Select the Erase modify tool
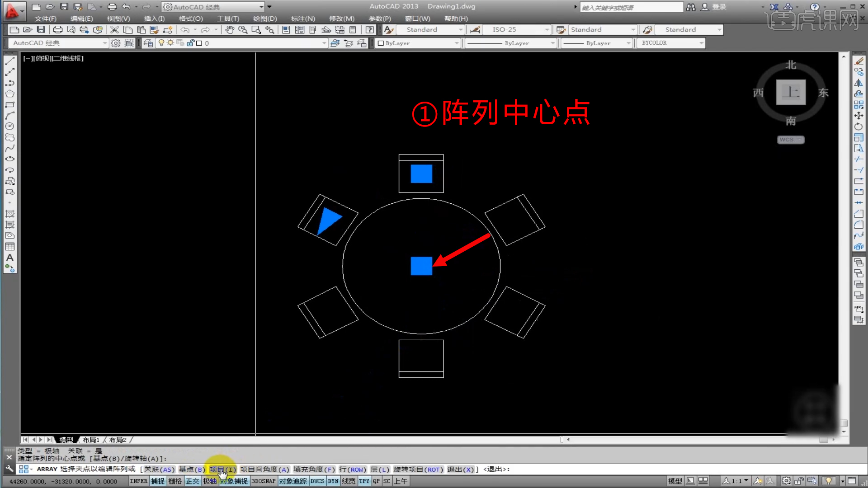Image resolution: width=868 pixels, height=488 pixels. pyautogui.click(x=859, y=61)
